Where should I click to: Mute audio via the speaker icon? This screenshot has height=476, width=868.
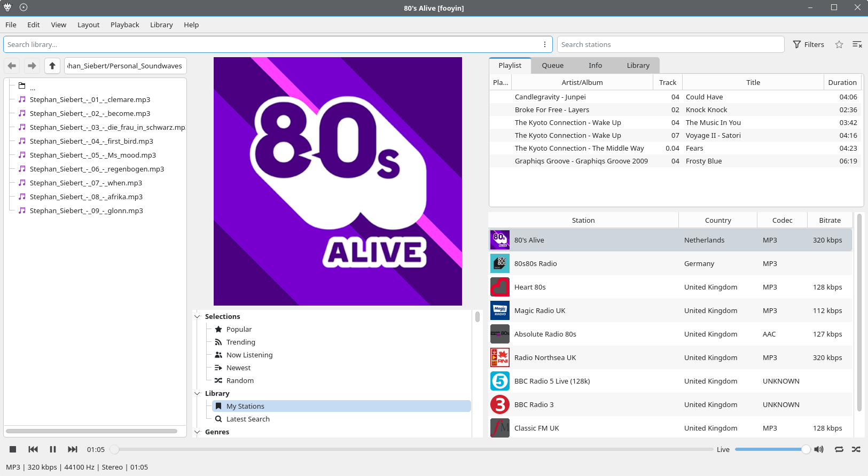pos(819,449)
